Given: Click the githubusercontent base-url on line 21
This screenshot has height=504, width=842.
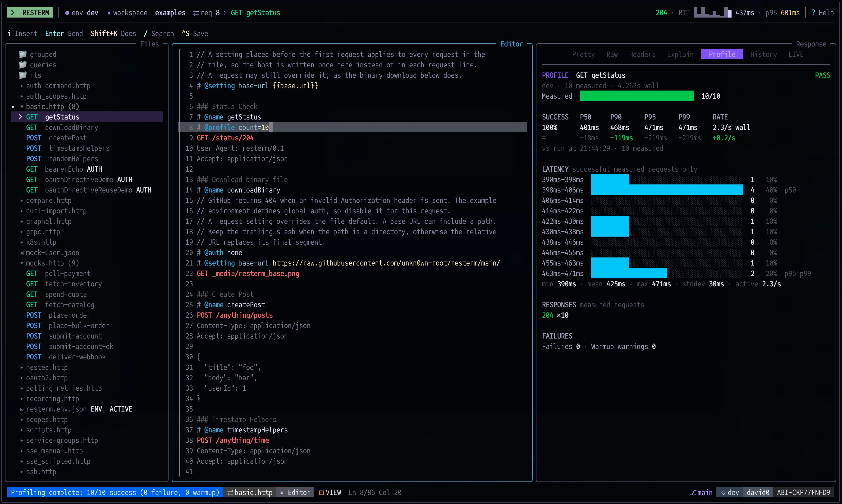Looking at the screenshot, I should (386, 263).
